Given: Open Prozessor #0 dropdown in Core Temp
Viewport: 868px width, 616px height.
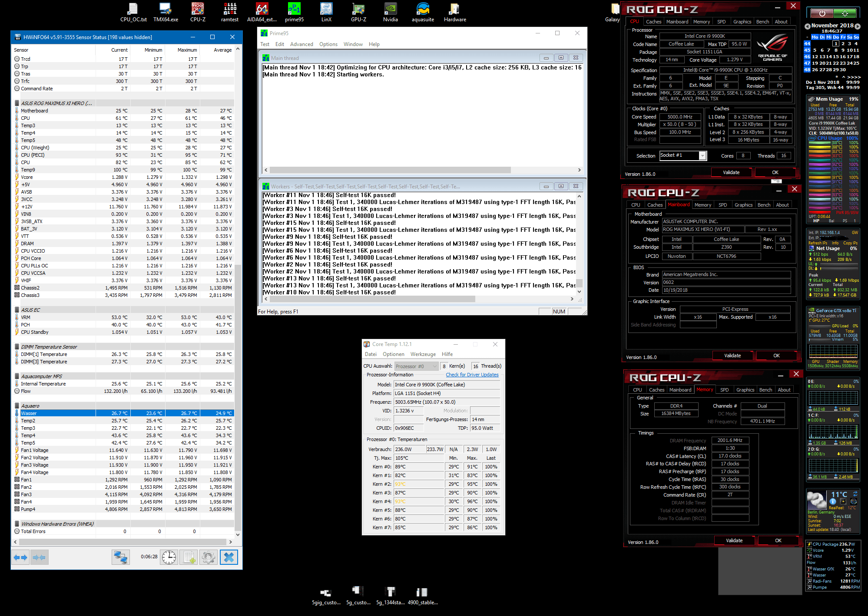Looking at the screenshot, I should pyautogui.click(x=416, y=366).
